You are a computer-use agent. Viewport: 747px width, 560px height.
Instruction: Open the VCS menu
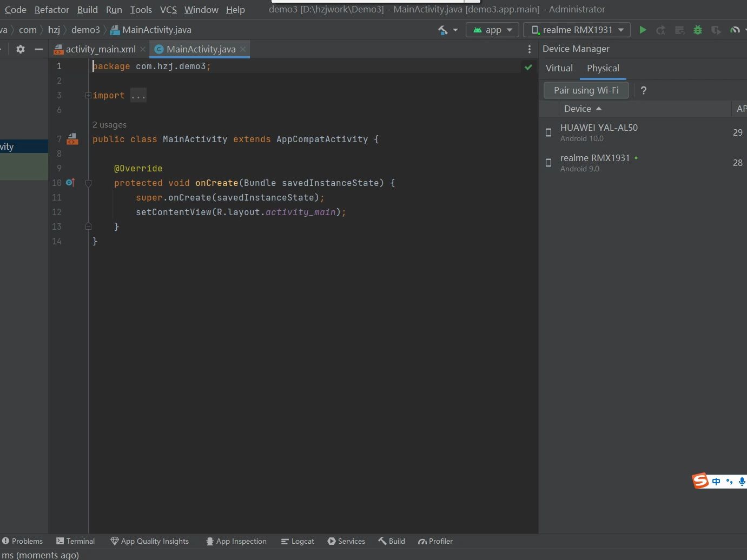point(168,10)
